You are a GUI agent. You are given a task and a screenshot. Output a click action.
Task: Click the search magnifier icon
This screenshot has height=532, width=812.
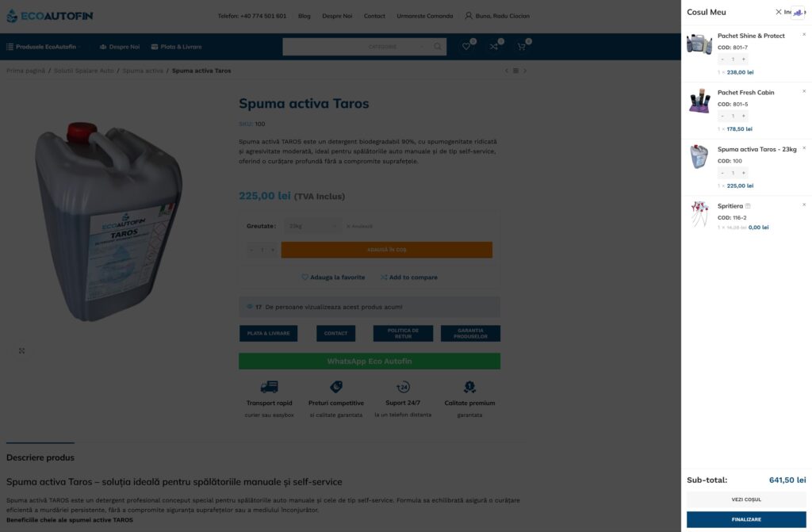[x=438, y=47]
